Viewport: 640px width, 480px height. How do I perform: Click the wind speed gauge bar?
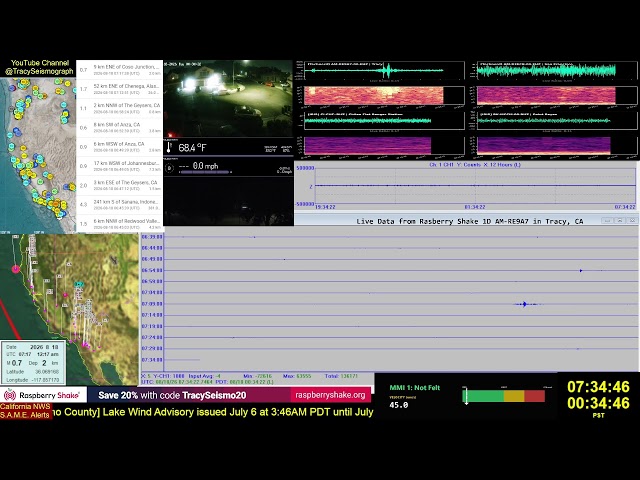(x=205, y=172)
